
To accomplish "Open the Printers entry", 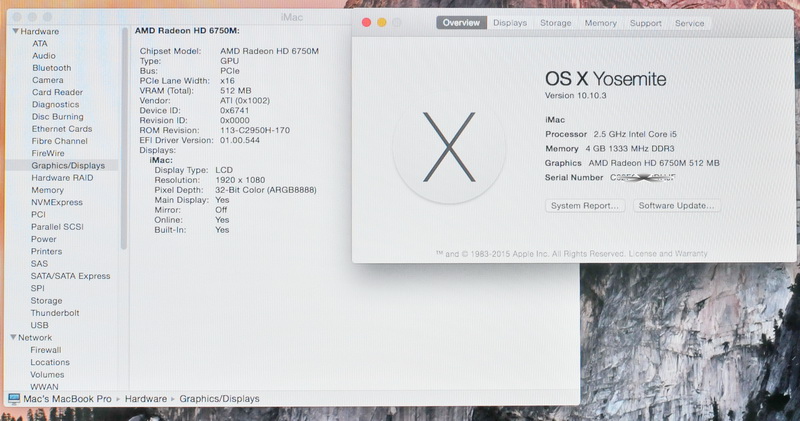I will (46, 251).
